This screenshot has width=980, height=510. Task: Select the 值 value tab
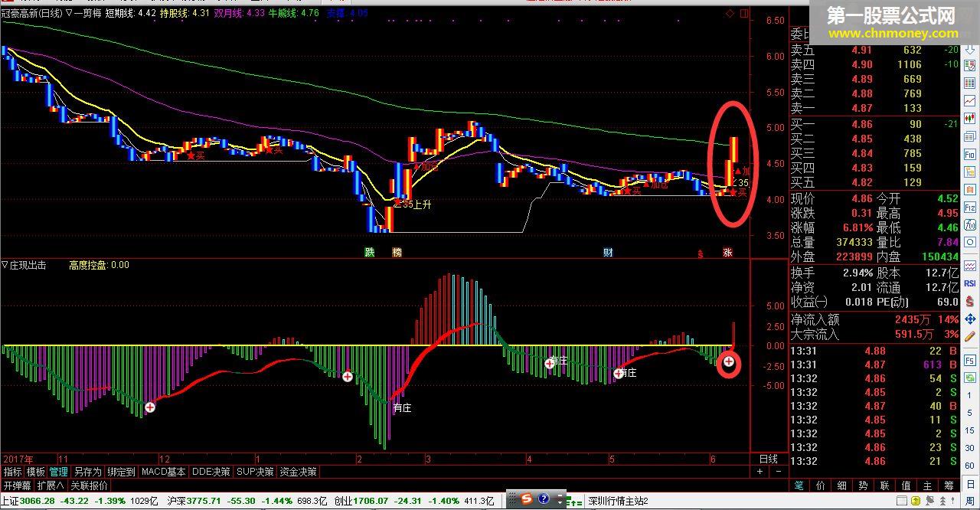click(x=906, y=485)
